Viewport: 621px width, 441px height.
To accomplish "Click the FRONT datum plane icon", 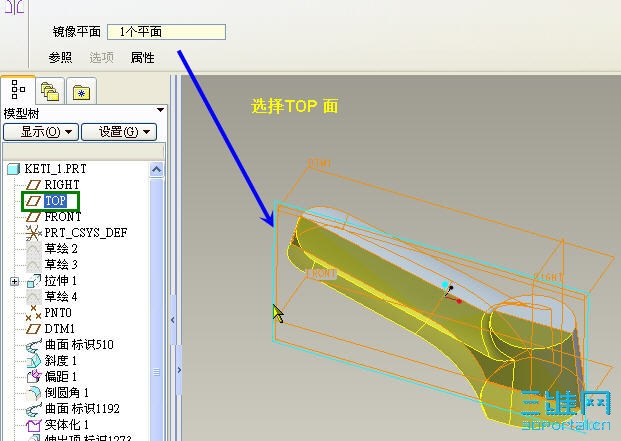I will point(33,217).
